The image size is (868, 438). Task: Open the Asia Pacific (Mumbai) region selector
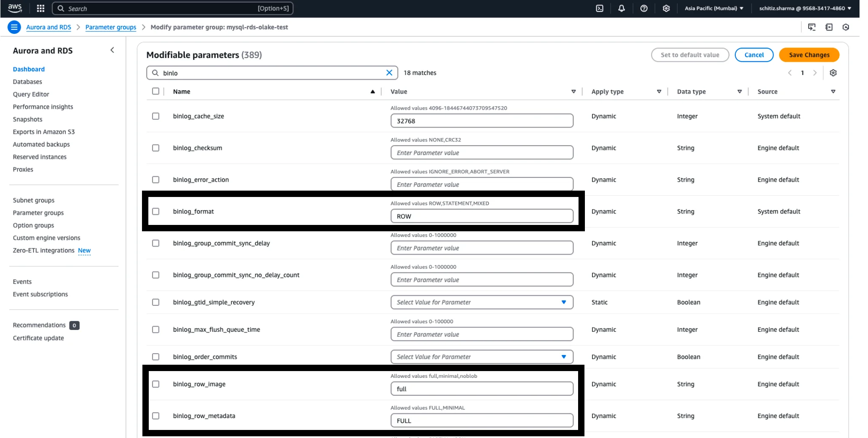(x=714, y=8)
